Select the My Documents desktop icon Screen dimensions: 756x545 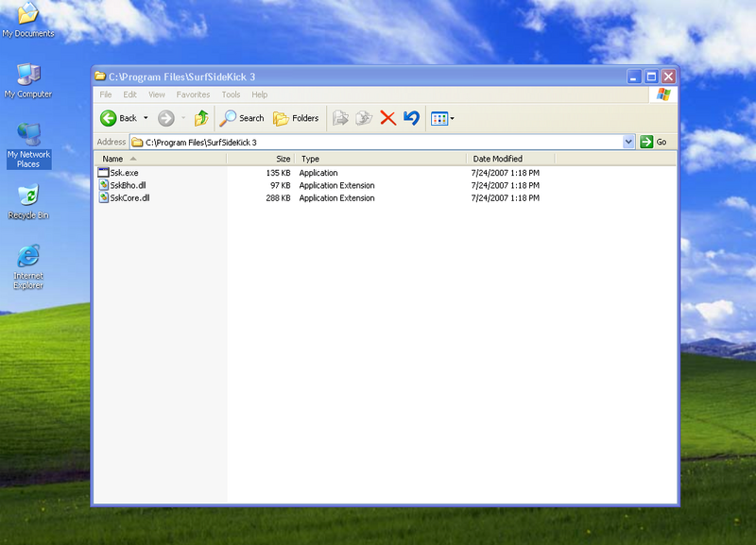tap(28, 20)
